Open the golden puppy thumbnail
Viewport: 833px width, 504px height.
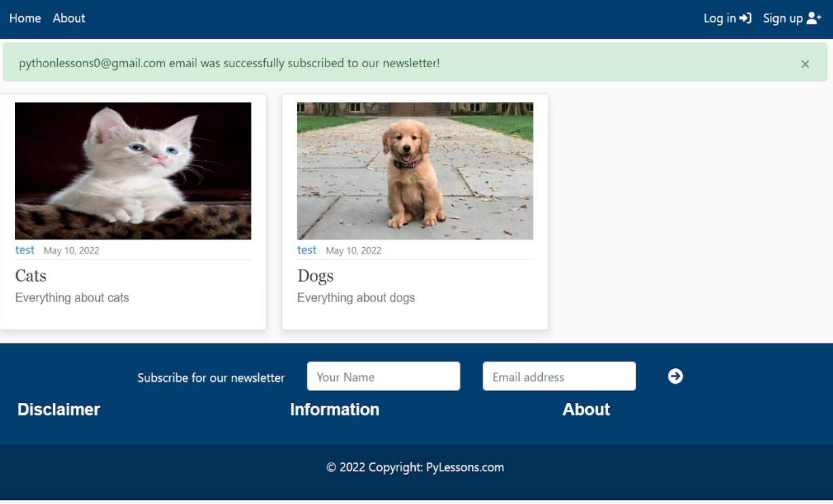(x=414, y=170)
